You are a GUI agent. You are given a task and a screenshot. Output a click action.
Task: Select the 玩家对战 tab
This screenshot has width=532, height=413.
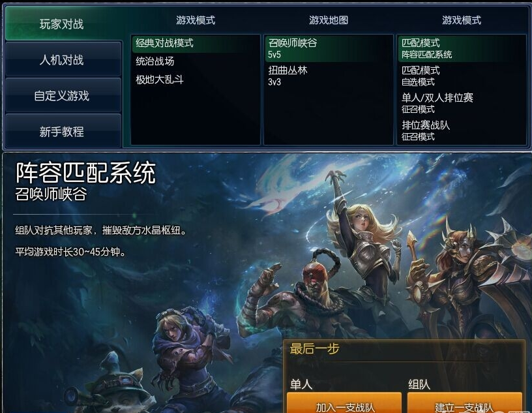(63, 23)
